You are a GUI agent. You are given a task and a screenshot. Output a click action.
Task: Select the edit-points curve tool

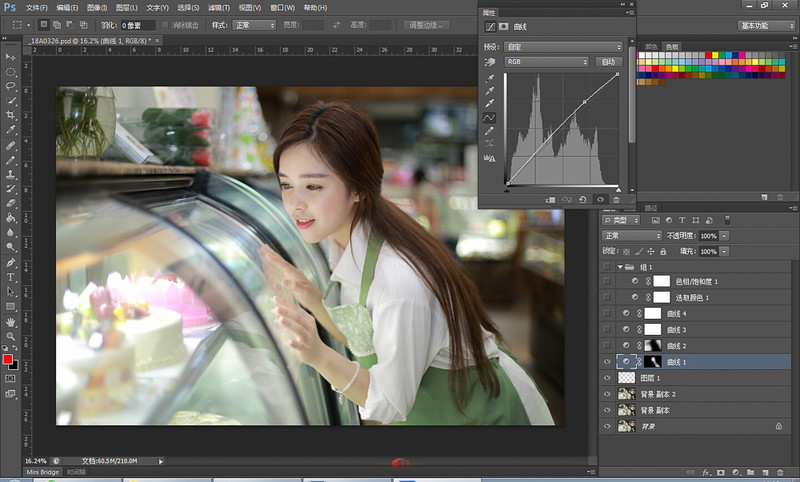point(489,118)
